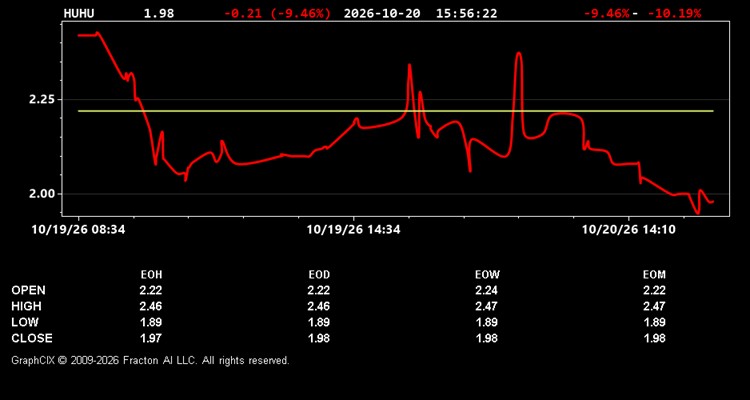750x400 pixels.
Task: Click the 10/19/26 08:34 axis marker
Action: click(x=78, y=230)
